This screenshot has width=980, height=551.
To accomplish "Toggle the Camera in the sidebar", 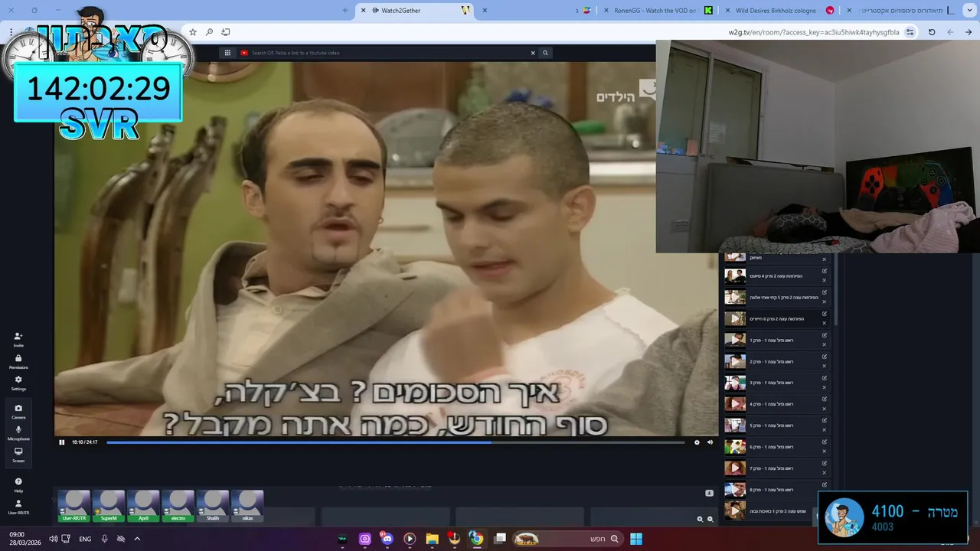I will click(18, 411).
